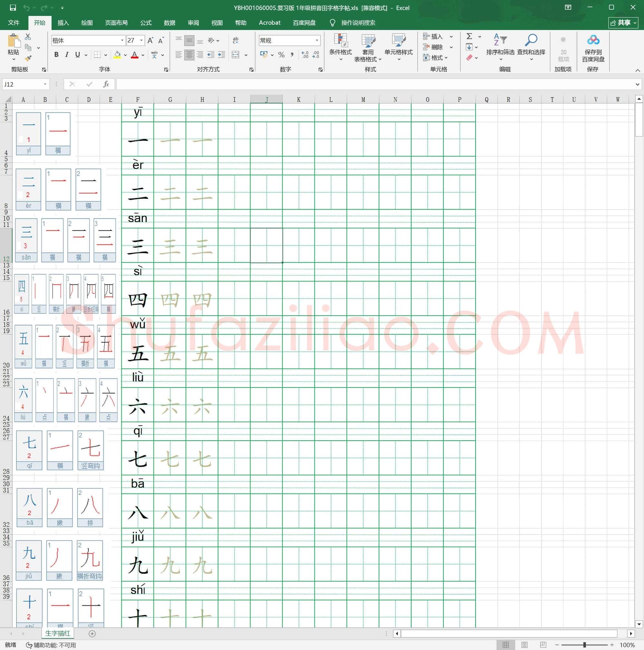Screen dimensions: 644x650
Task: Click the Conditional Formatting icon
Action: pyautogui.click(x=340, y=40)
